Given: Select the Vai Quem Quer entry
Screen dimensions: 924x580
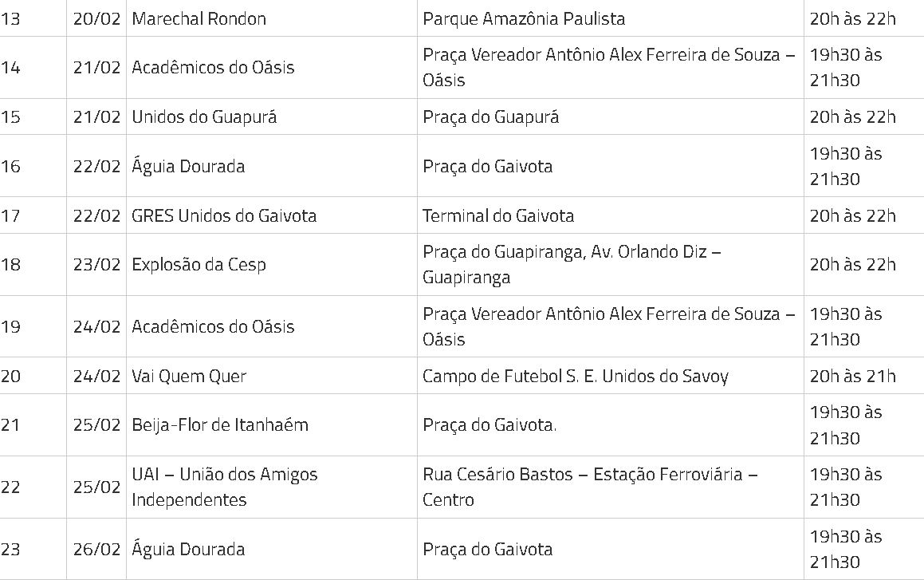Looking at the screenshot, I should (189, 376).
